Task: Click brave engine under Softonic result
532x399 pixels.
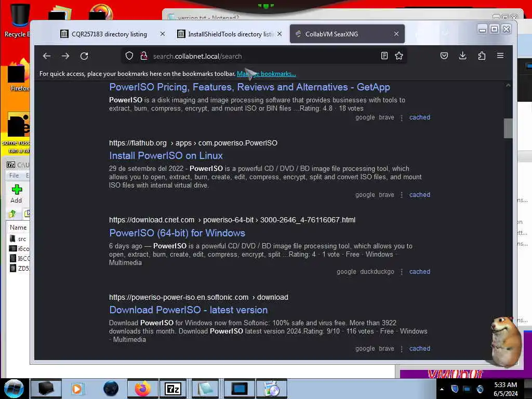Action: pyautogui.click(x=387, y=349)
